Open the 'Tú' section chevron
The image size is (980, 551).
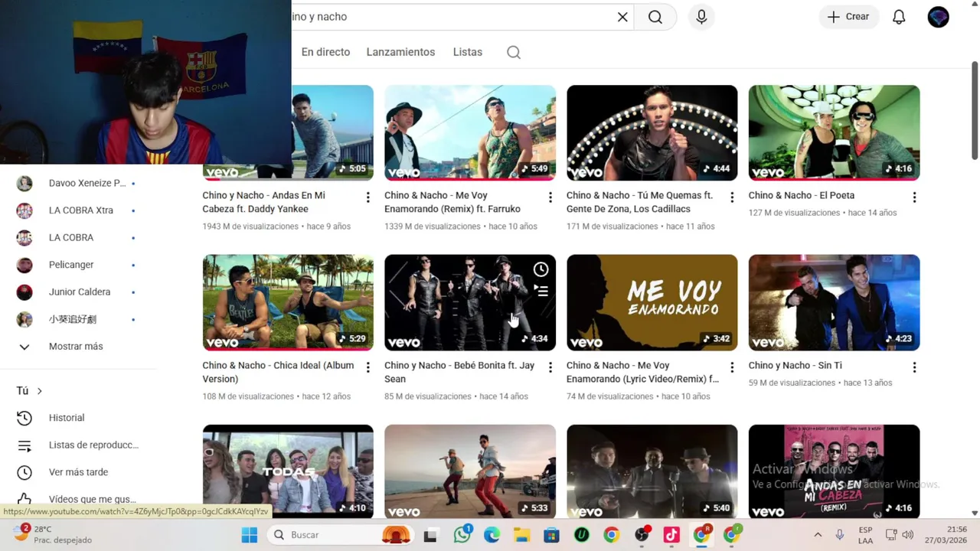39,391
